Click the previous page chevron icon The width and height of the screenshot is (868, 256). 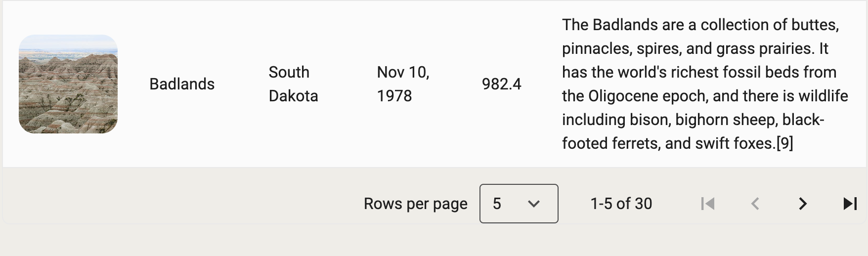coord(755,204)
